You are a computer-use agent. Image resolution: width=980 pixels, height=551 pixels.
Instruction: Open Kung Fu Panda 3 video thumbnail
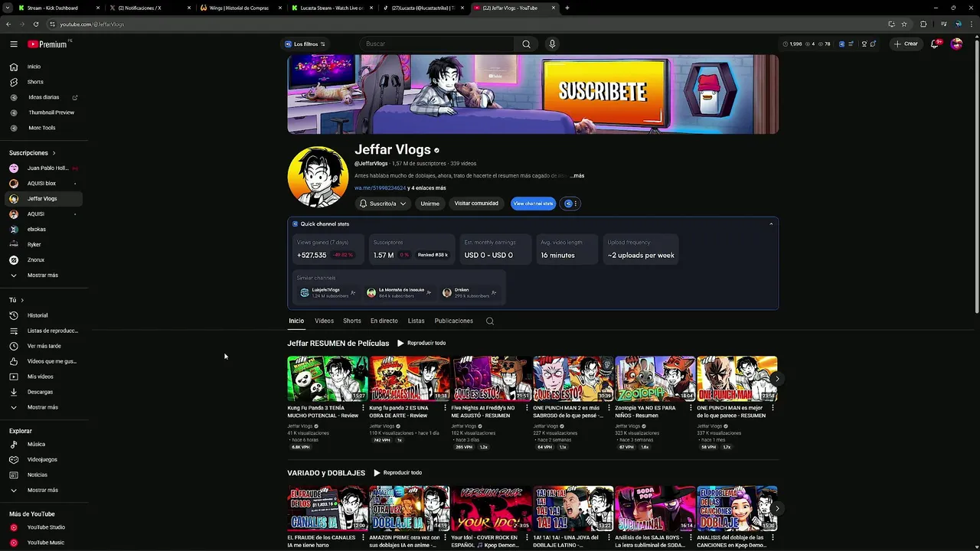[328, 379]
